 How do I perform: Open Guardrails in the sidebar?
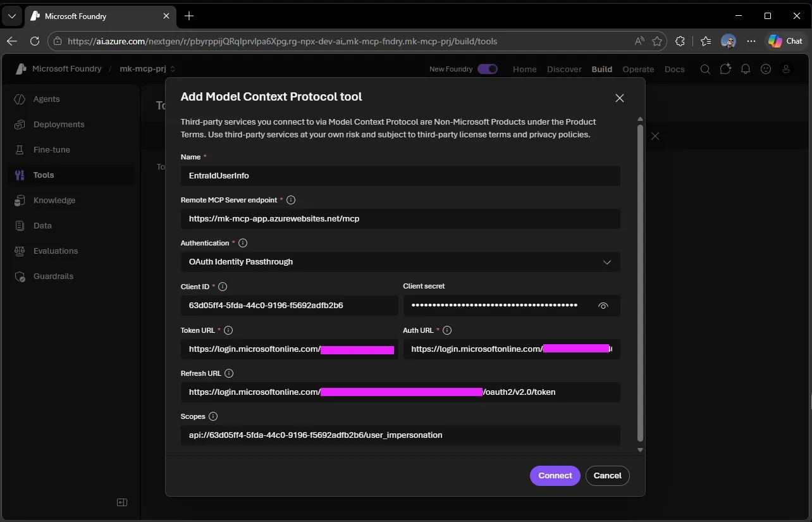(71, 277)
